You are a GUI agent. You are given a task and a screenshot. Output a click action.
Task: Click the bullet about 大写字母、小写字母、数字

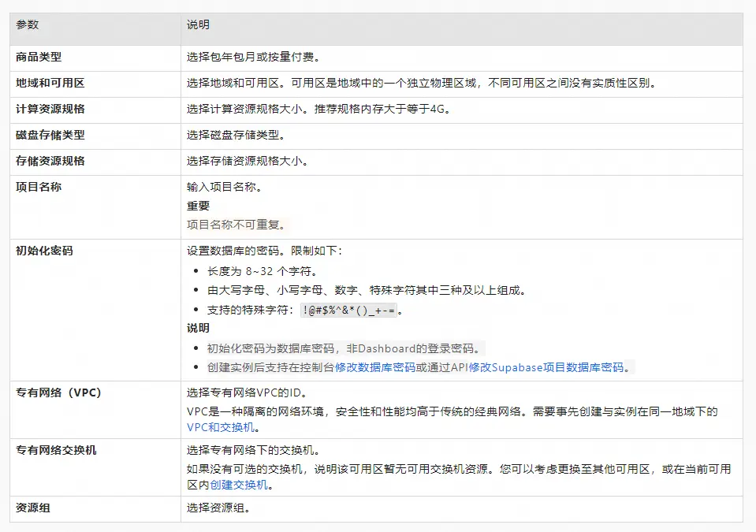(x=367, y=291)
